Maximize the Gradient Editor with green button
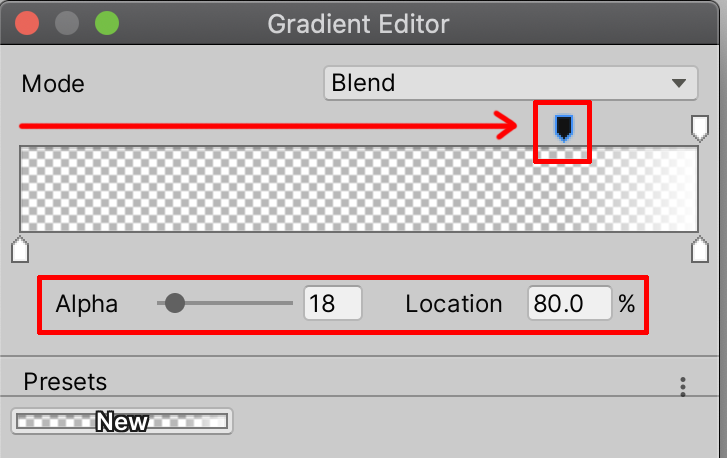Image resolution: width=727 pixels, height=458 pixels. [x=105, y=22]
